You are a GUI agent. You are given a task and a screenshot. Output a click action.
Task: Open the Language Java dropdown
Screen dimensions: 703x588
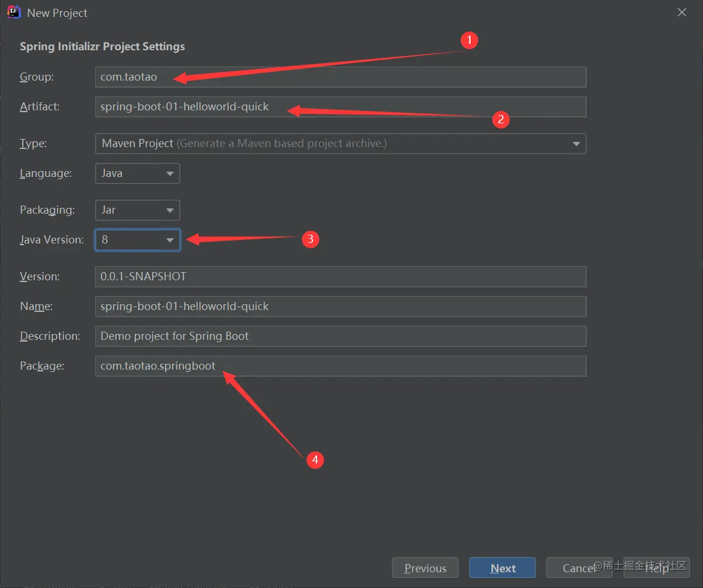coord(138,173)
